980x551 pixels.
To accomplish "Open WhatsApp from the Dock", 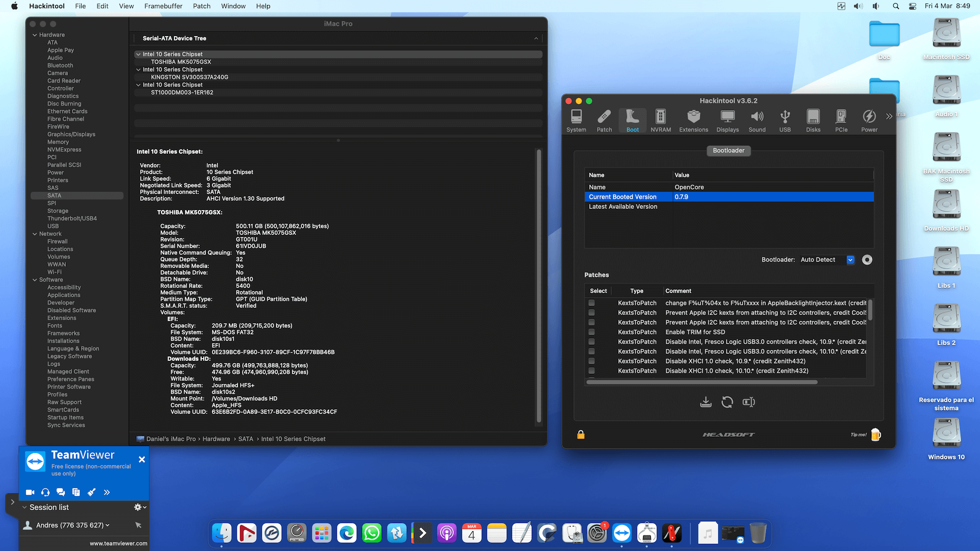I will point(372,534).
